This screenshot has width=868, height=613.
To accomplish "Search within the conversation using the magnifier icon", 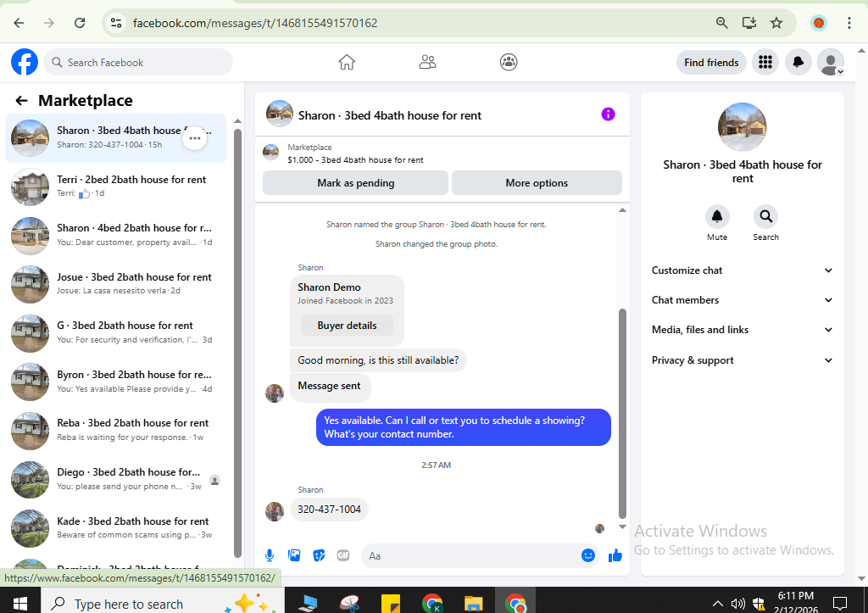I will click(765, 216).
